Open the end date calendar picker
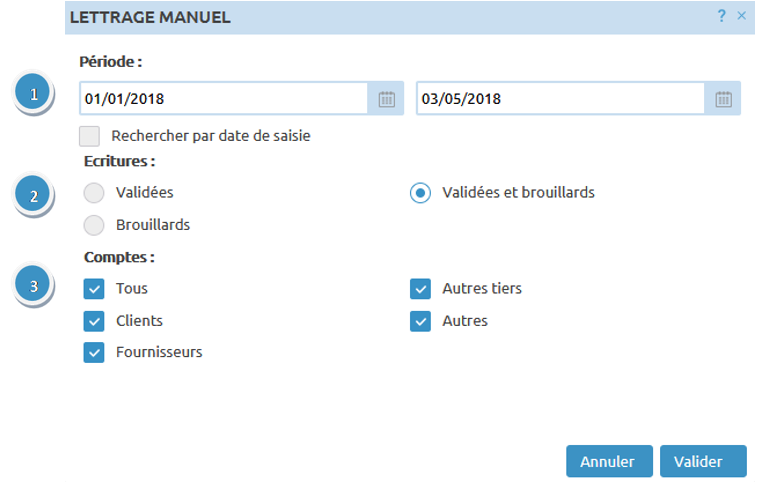 pos(724,99)
